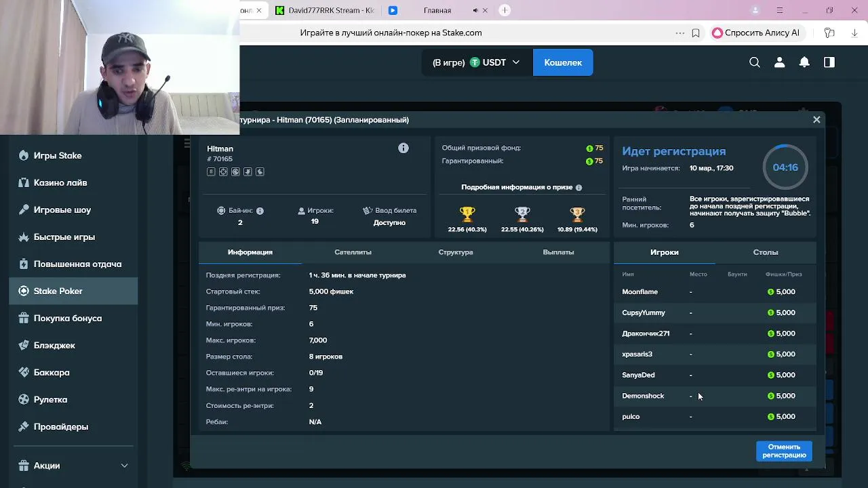868x488 pixels.
Task: Switch to Столы tab
Action: 766,252
